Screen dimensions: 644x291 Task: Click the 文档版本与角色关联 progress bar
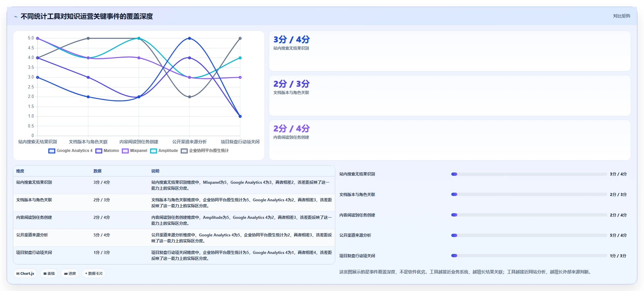529,194
